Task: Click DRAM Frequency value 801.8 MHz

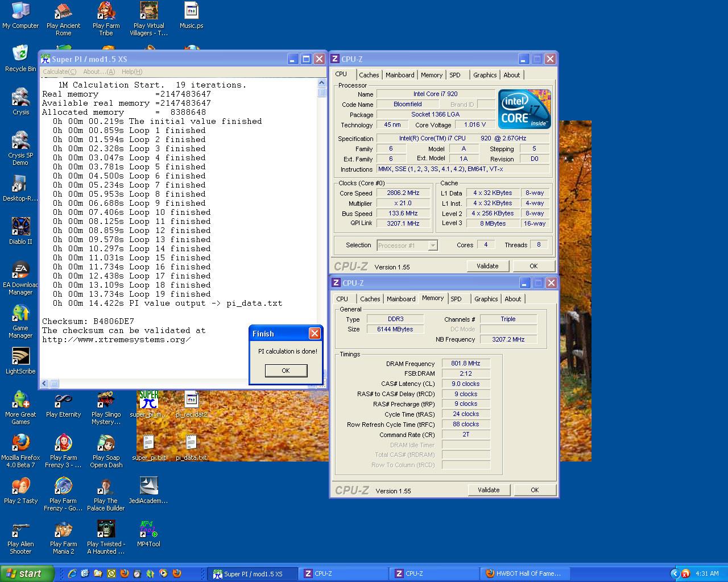Action: [466, 364]
